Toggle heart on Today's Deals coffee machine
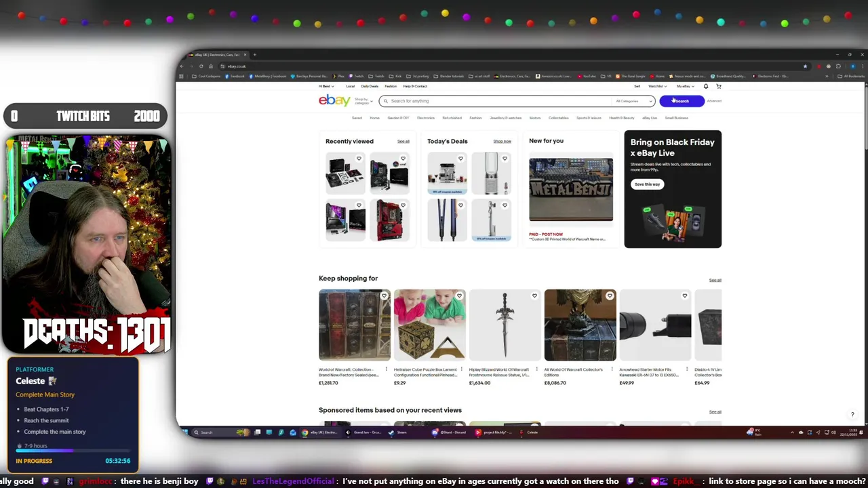This screenshot has width=868, height=488. pyautogui.click(x=460, y=159)
